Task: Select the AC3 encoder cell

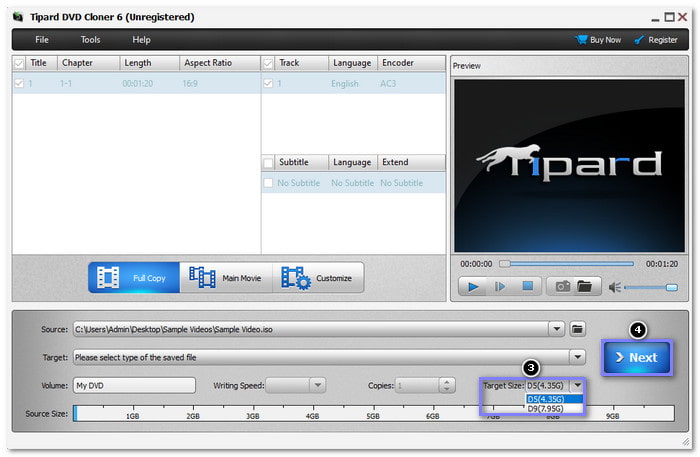Action: pyautogui.click(x=388, y=83)
